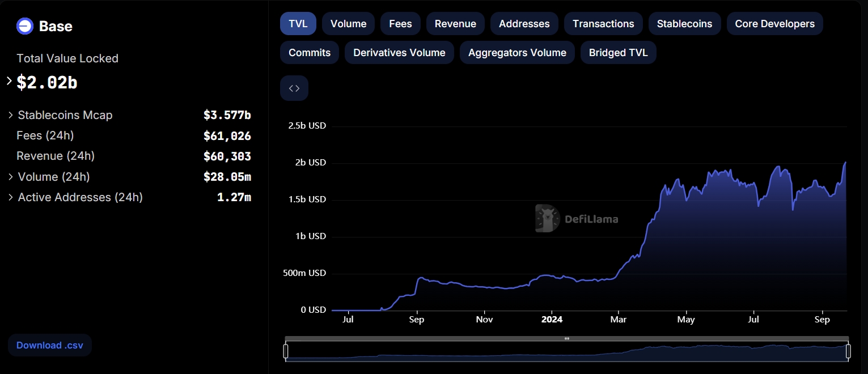Click the 1b USD axis label
Image resolution: width=868 pixels, height=374 pixels.
pyautogui.click(x=310, y=236)
